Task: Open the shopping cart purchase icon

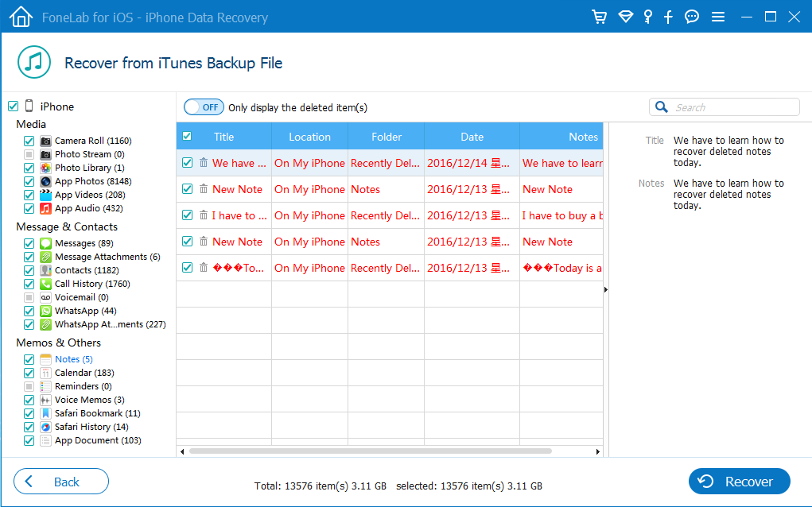Action: coord(599,17)
